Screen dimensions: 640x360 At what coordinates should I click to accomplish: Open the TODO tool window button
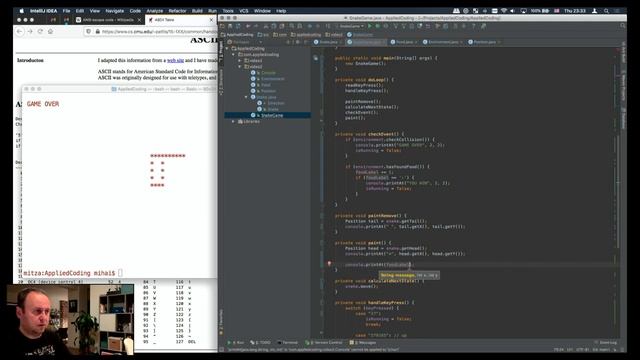[260, 342]
